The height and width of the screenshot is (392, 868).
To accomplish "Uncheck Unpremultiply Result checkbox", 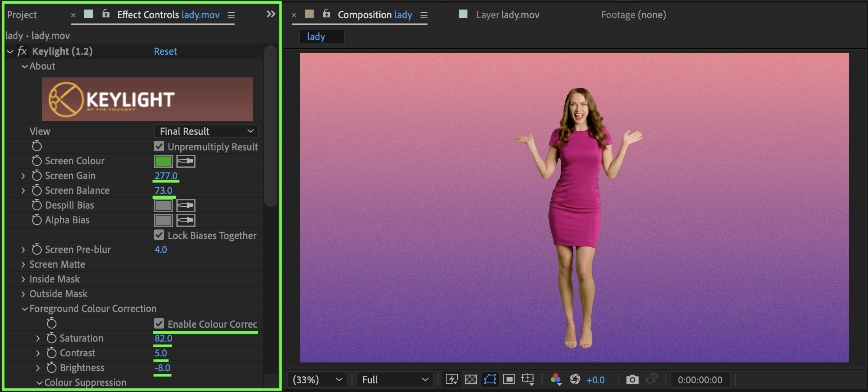I will [159, 146].
